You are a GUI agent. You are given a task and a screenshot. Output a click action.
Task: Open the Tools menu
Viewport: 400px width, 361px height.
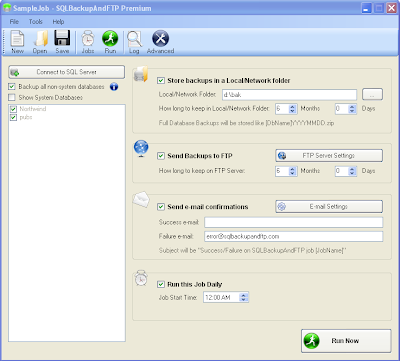coord(35,22)
